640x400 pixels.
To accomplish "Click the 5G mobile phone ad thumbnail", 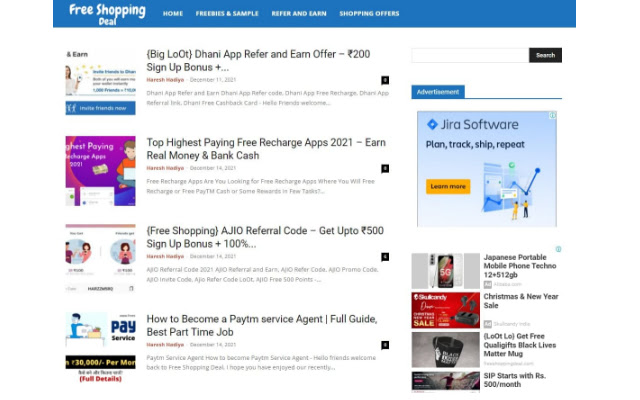I will [445, 271].
